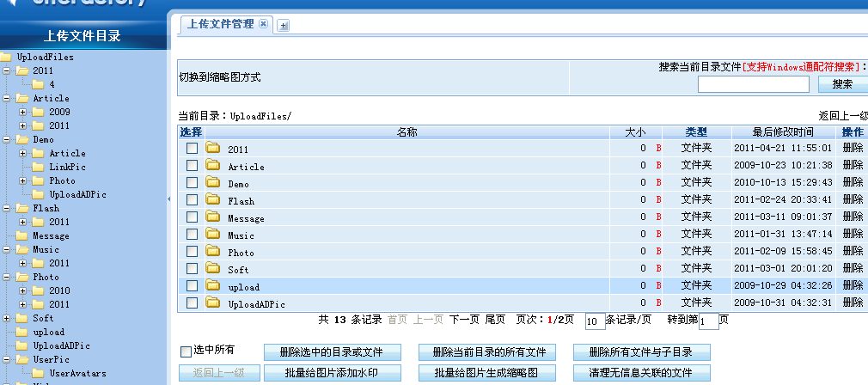868x385 pixels.
Task: Open the Message folder icon in file list
Action: pos(212,216)
